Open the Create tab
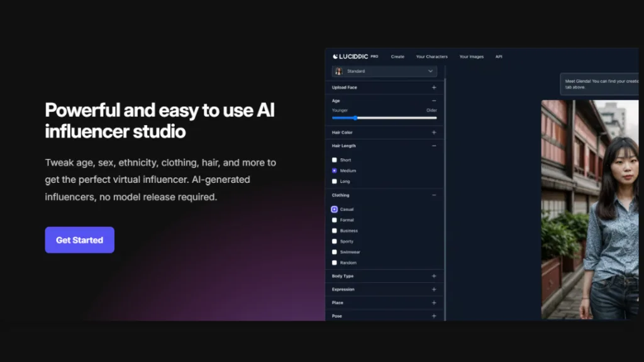 point(397,57)
